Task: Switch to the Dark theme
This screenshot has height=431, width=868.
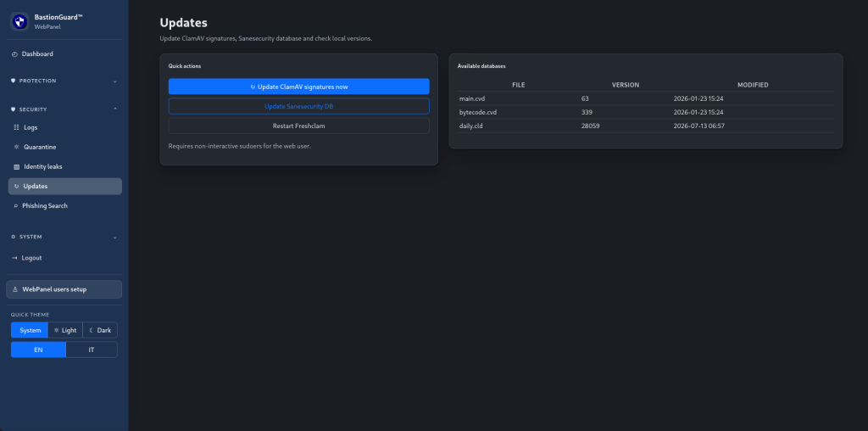Action: click(100, 330)
